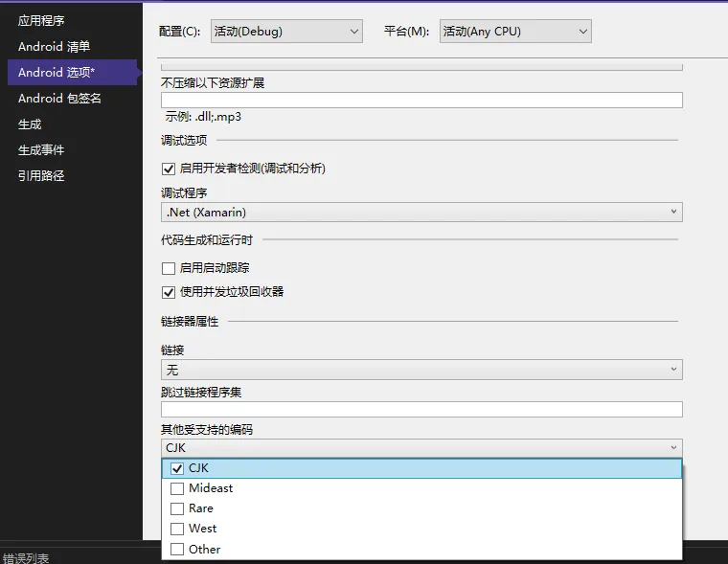728x564 pixels.
Task: Open the Android 包签名 tab
Action: pyautogui.click(x=59, y=99)
